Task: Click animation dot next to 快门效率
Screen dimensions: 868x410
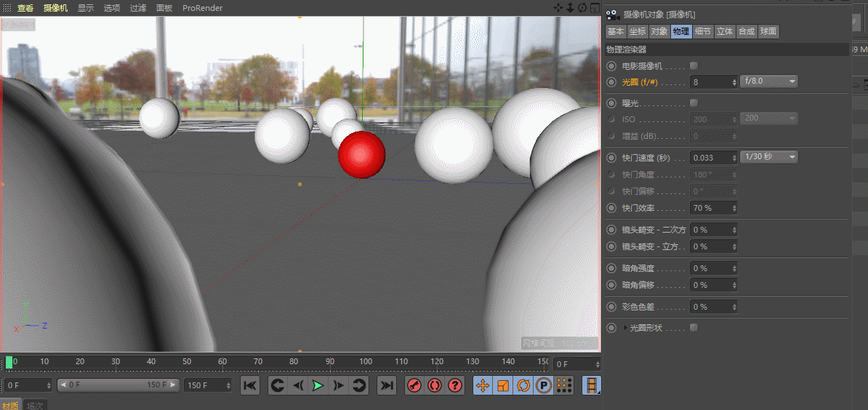Action: [611, 208]
